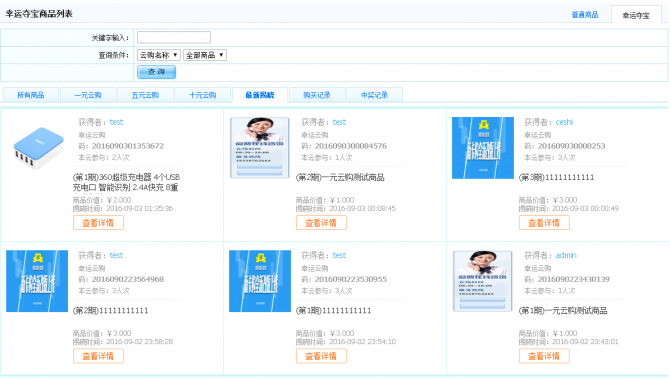The image size is (670, 379).
Task: Click thumbnail of (第2期)11111111111 item
Action: 37,281
